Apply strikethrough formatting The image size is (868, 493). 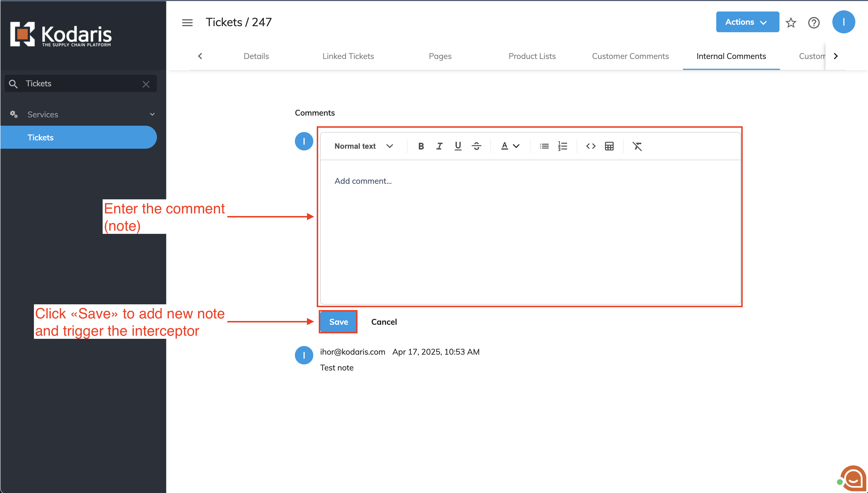point(476,146)
